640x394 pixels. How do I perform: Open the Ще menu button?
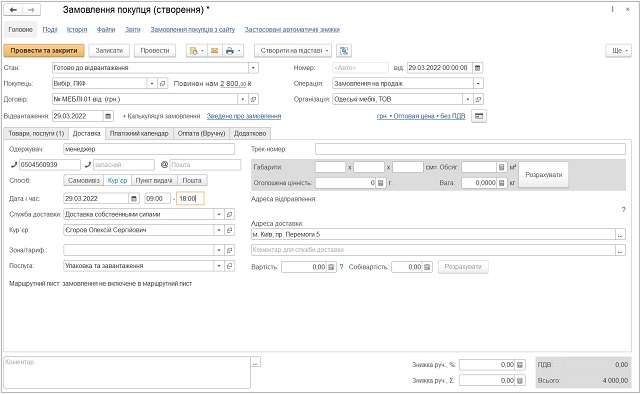[619, 51]
